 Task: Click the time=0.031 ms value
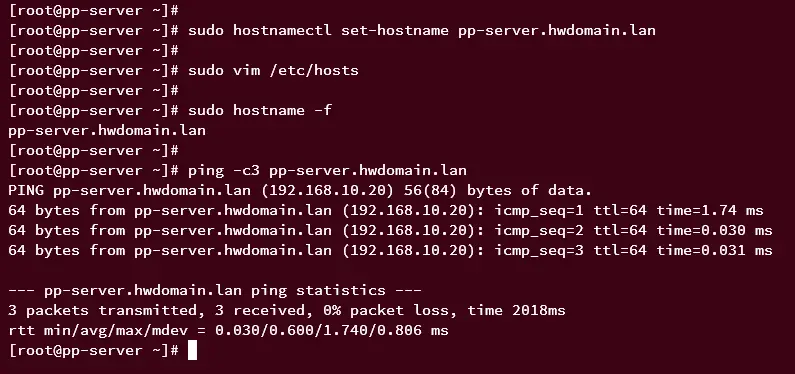[x=715, y=250]
